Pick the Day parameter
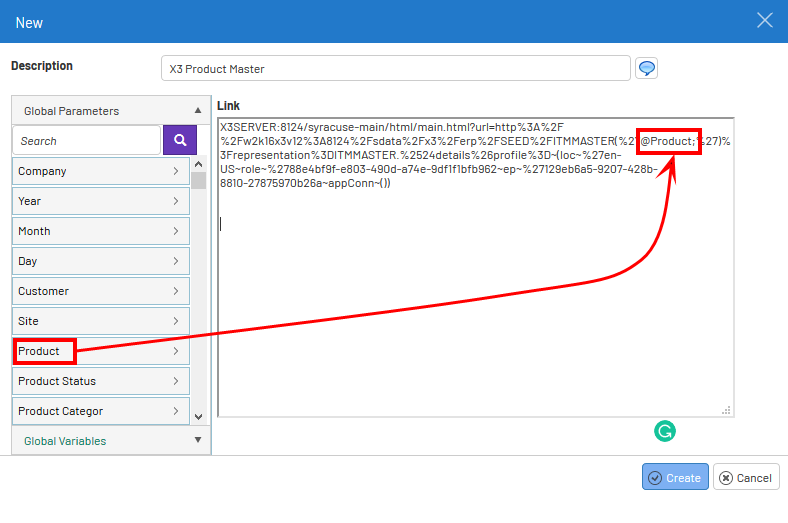Image resolution: width=788 pixels, height=523 pixels. [x=100, y=261]
